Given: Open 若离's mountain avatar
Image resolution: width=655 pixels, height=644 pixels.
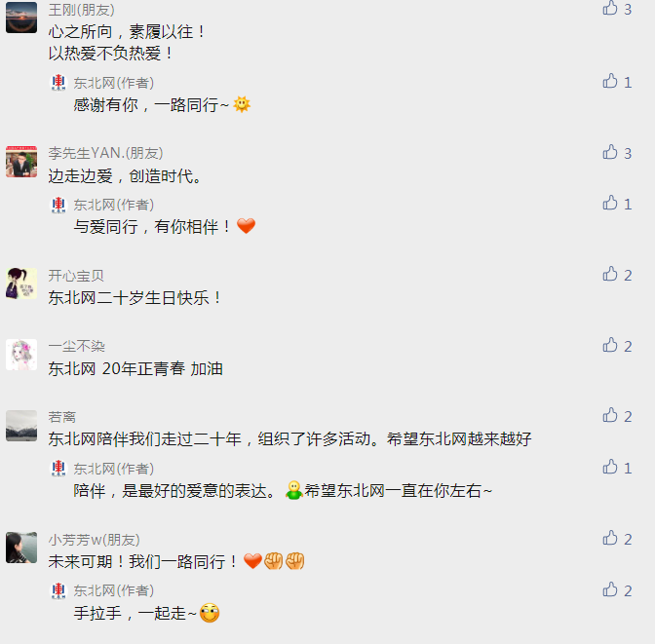Looking at the screenshot, I should [x=21, y=426].
